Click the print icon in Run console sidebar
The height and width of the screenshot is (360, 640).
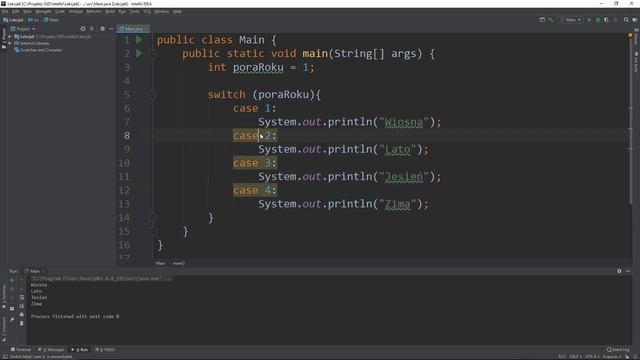(x=22, y=315)
